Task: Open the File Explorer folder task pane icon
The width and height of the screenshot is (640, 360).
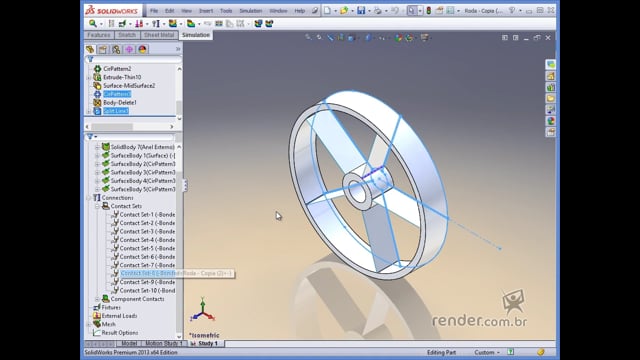Action: click(551, 98)
